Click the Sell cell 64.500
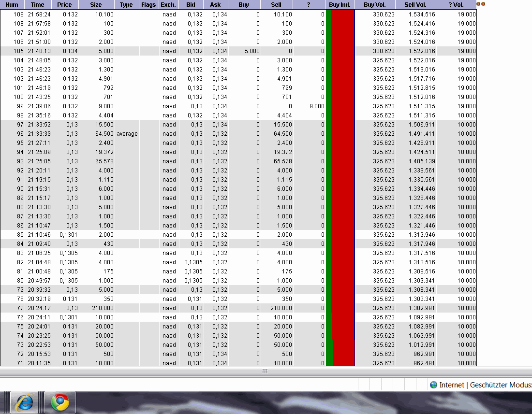 point(282,133)
